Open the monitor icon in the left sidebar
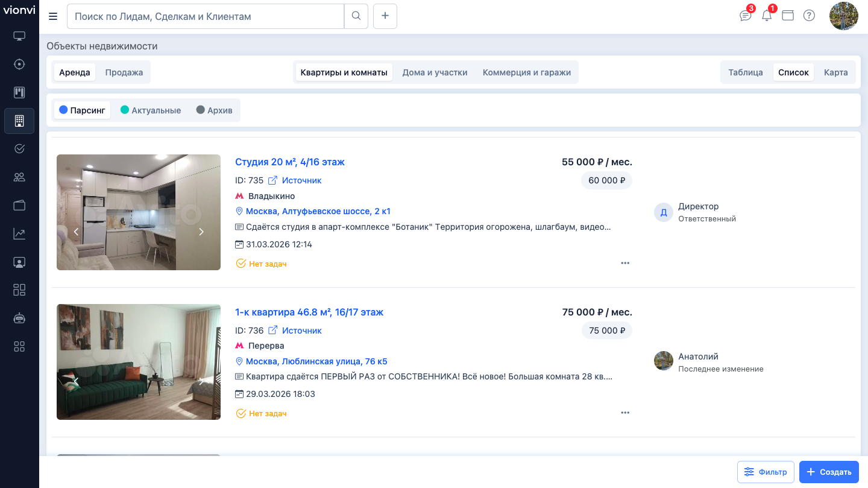Viewport: 868px width, 488px height. [19, 36]
